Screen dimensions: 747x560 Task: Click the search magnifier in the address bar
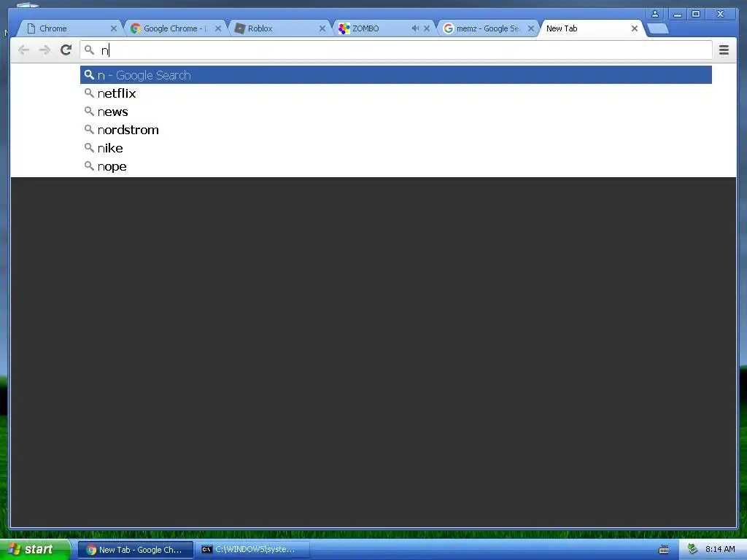pyautogui.click(x=89, y=50)
